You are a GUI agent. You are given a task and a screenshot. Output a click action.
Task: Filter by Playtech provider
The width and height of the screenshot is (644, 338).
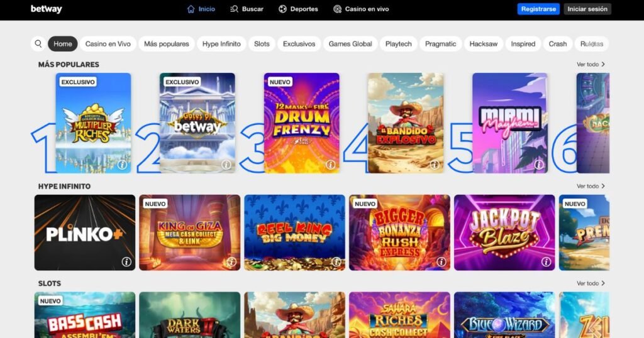398,43
